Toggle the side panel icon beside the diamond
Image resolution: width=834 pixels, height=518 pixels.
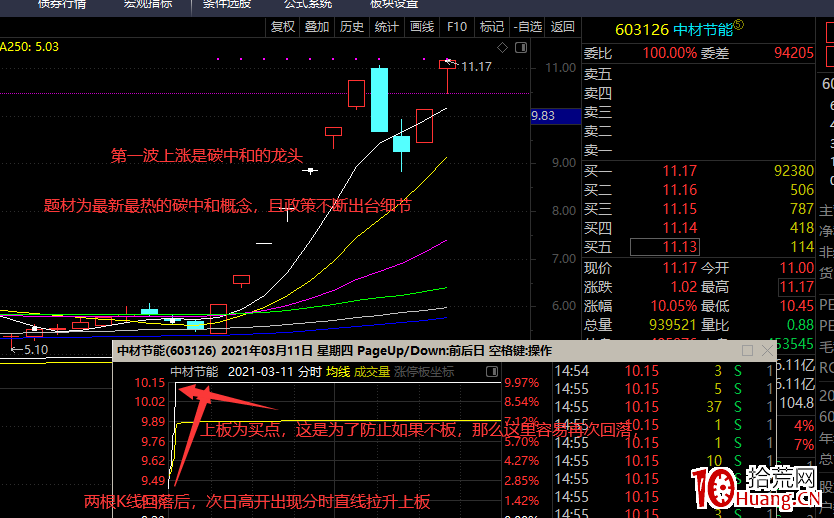coord(521,48)
